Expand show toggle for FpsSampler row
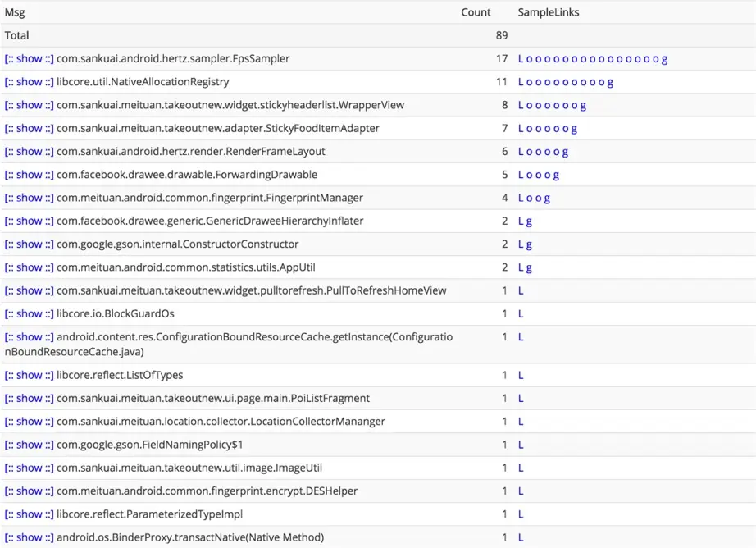Screen dimensions: 756x548 coord(29,59)
